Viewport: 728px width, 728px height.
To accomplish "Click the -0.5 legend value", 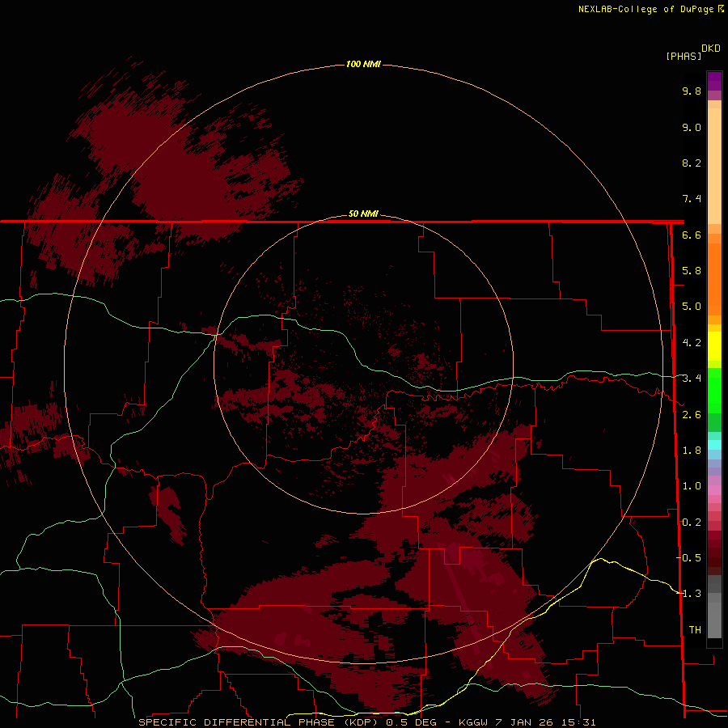I will click(x=689, y=557).
